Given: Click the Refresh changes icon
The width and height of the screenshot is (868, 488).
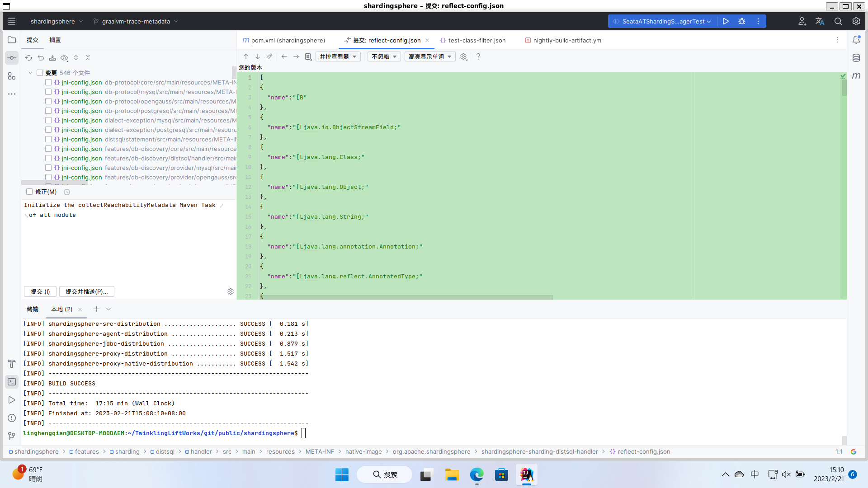Looking at the screenshot, I should (29, 58).
